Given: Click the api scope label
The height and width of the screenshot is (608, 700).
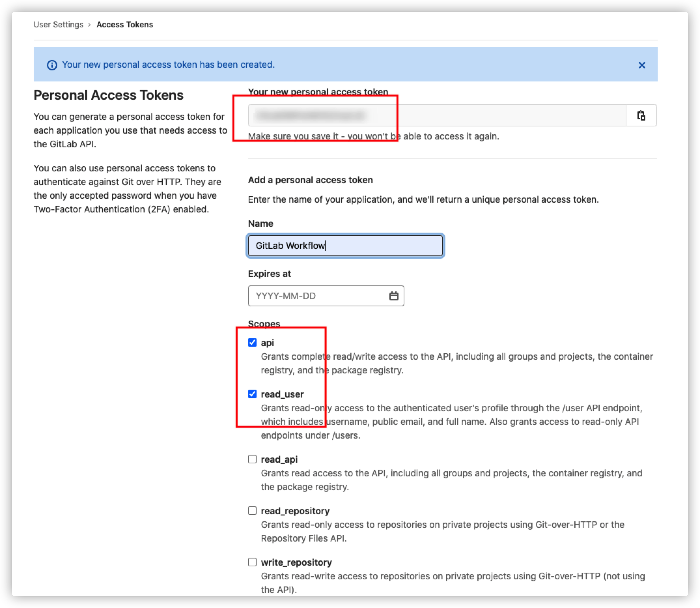Looking at the screenshot, I should pos(267,343).
